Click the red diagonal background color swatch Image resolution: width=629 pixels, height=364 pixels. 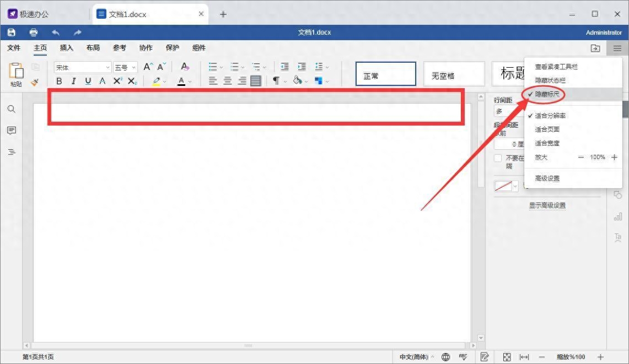click(503, 186)
